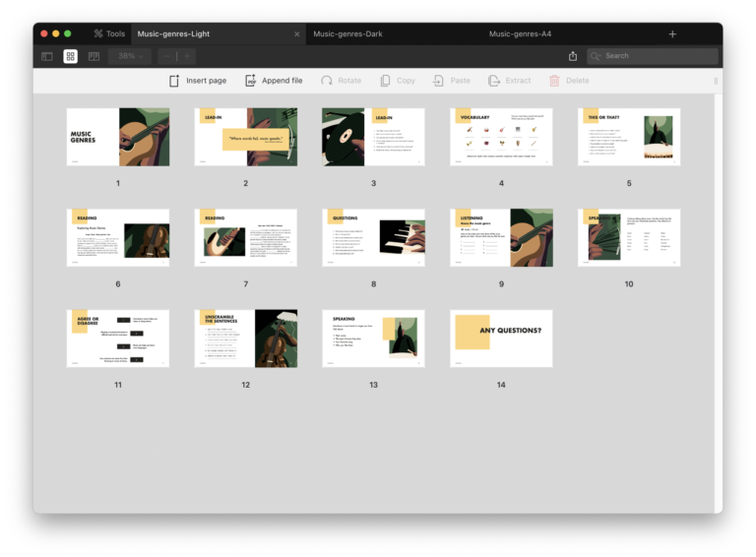This screenshot has width=756, height=557.
Task: Open the 38% zoom level dropdown
Action: [130, 57]
